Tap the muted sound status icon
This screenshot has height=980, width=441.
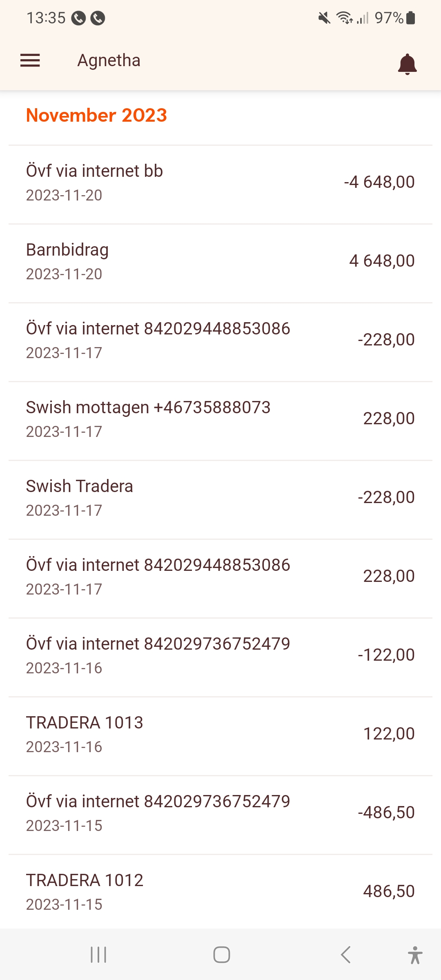[324, 18]
